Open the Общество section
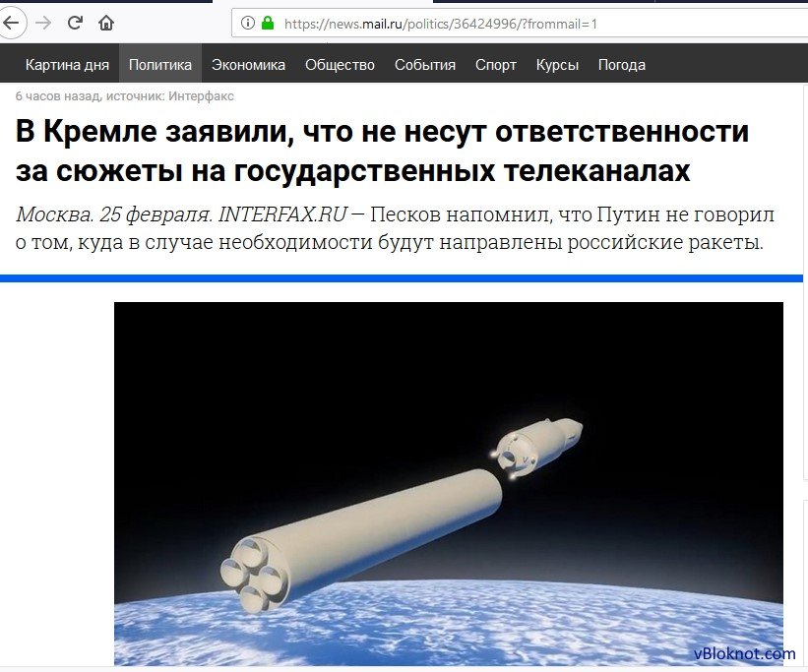The image size is (808, 672). pyautogui.click(x=340, y=65)
